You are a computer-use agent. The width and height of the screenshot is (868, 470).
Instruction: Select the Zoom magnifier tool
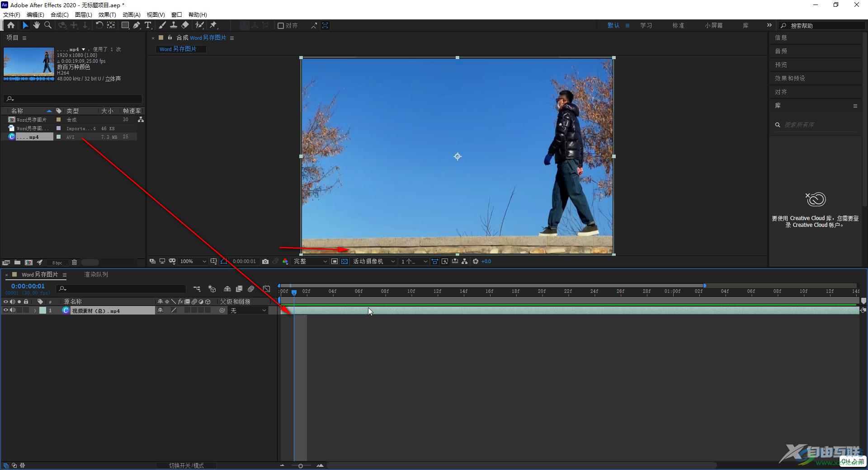pos(48,25)
